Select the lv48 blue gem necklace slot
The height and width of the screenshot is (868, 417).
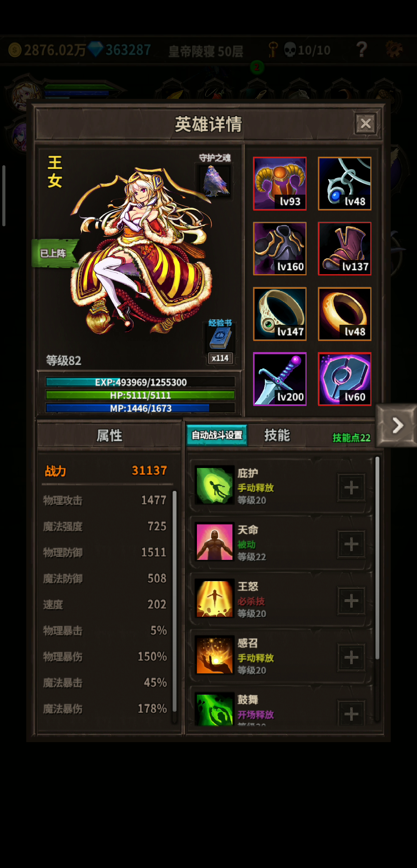tap(344, 183)
